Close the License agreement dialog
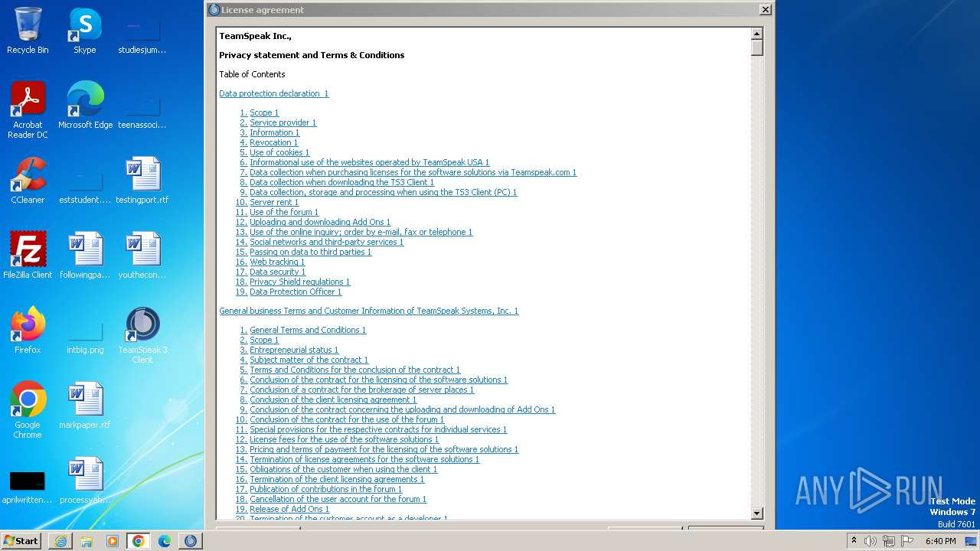The image size is (980, 551). pos(765,10)
